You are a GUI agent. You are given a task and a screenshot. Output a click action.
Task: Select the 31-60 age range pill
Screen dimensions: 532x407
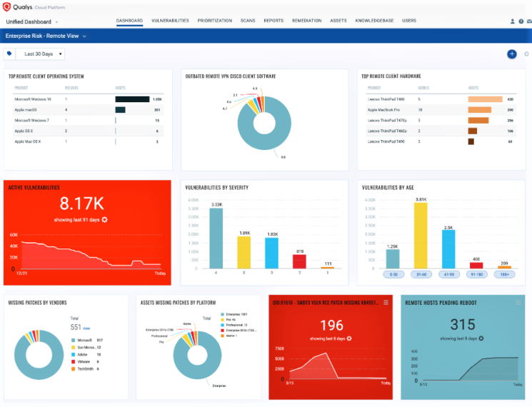(421, 274)
